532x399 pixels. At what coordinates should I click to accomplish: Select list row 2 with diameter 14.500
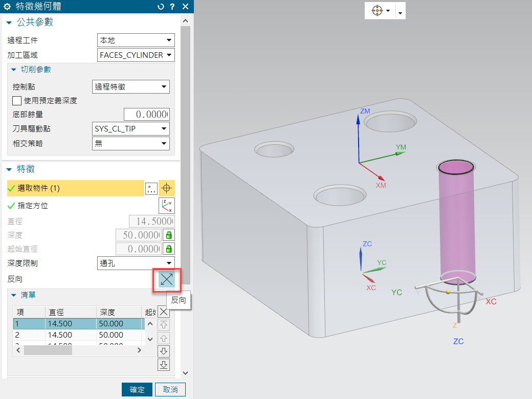coord(79,335)
